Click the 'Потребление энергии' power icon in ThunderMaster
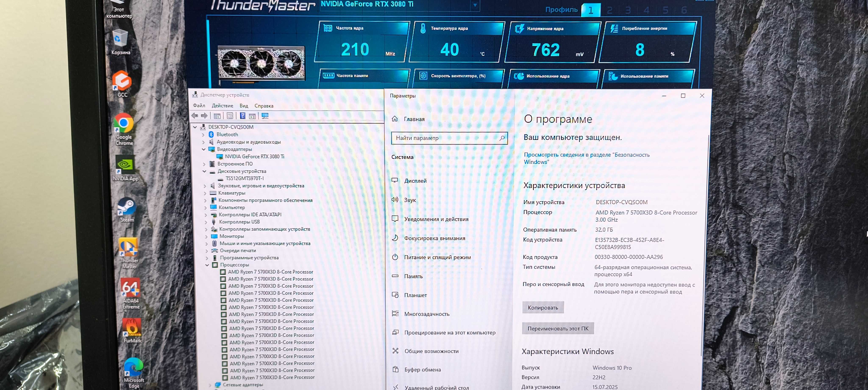This screenshot has width=868, height=390. tap(614, 29)
